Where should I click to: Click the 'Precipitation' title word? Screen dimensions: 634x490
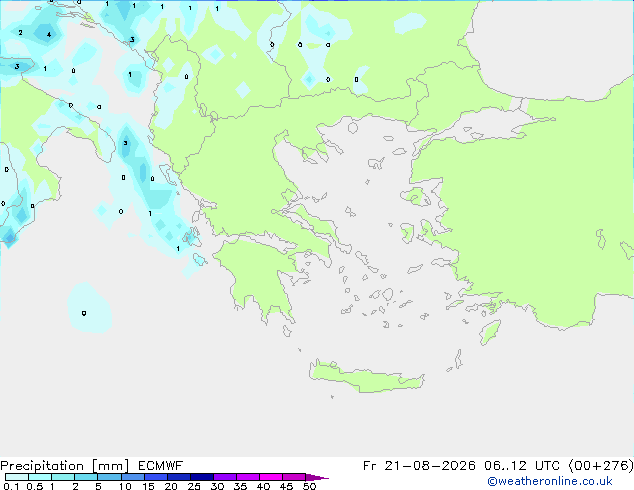pyautogui.click(x=42, y=466)
